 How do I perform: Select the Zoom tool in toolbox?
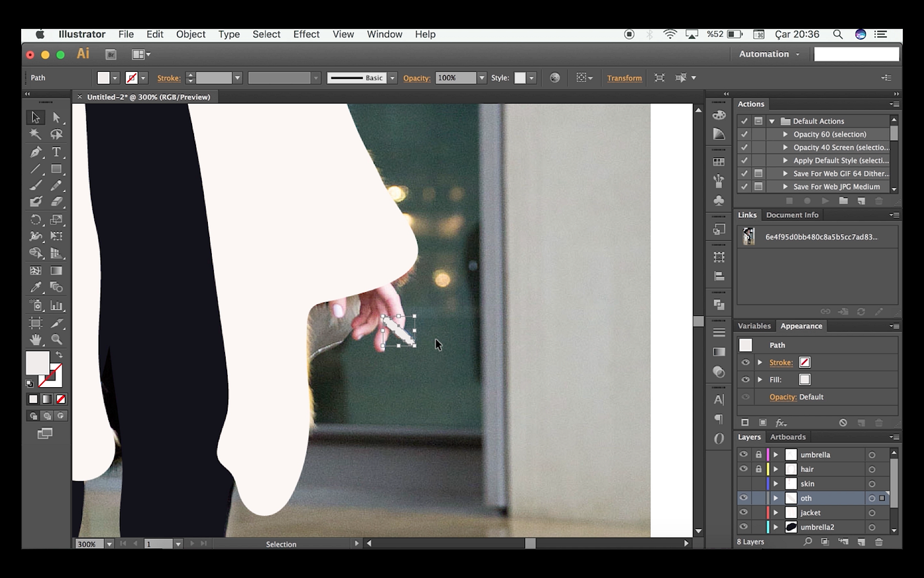57,340
